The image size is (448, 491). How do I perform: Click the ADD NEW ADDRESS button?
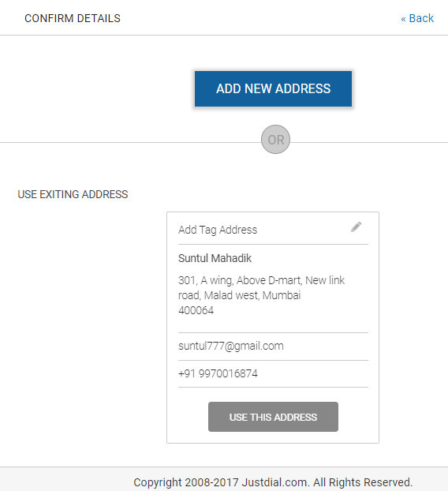tap(273, 88)
